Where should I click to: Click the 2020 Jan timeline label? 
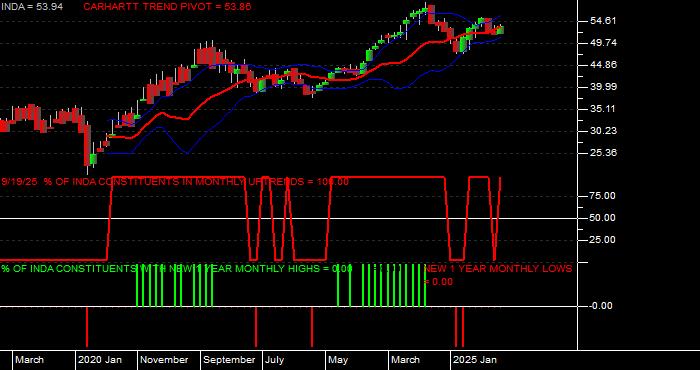(x=100, y=360)
